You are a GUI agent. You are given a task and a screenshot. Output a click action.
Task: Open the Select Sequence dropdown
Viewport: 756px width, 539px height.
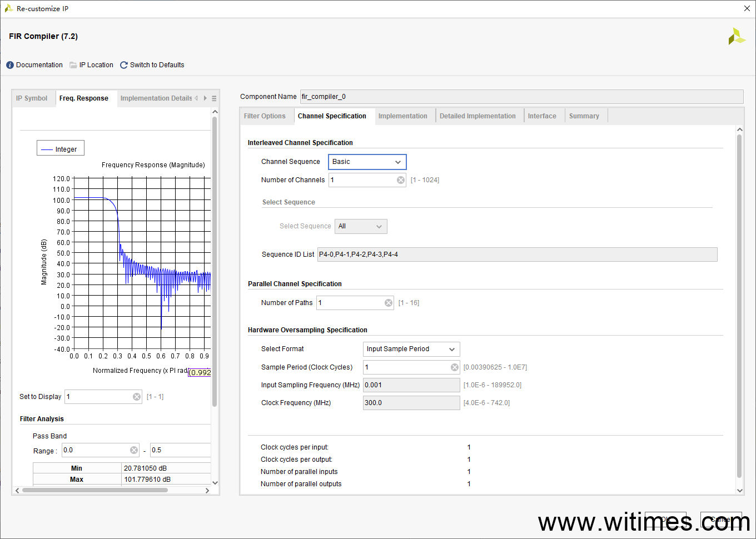point(379,227)
